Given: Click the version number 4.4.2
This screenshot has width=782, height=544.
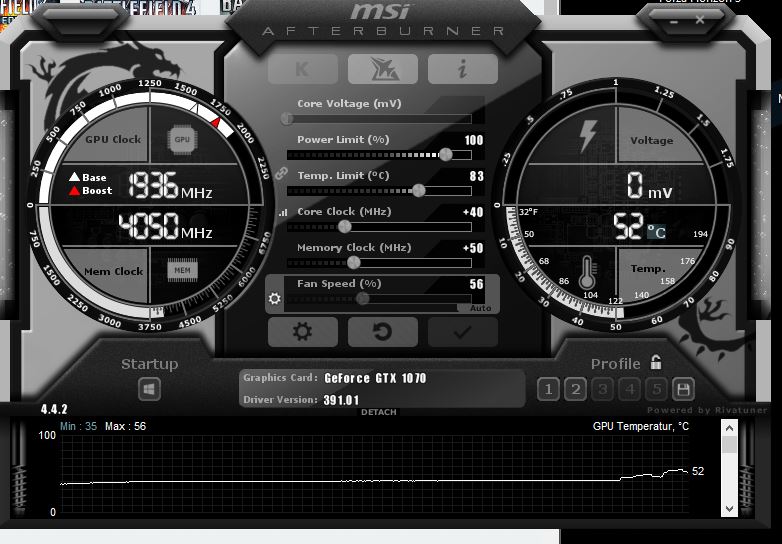Looking at the screenshot, I should click(54, 409).
